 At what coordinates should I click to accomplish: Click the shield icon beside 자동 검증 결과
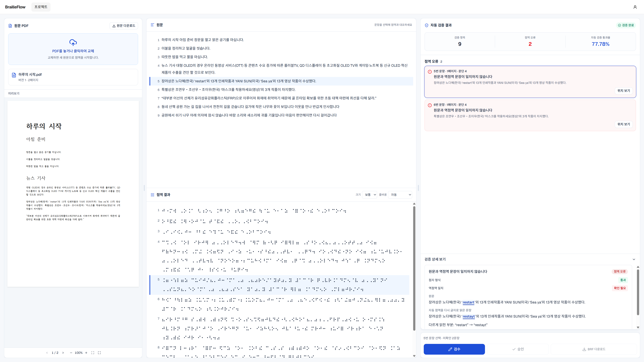(426, 25)
